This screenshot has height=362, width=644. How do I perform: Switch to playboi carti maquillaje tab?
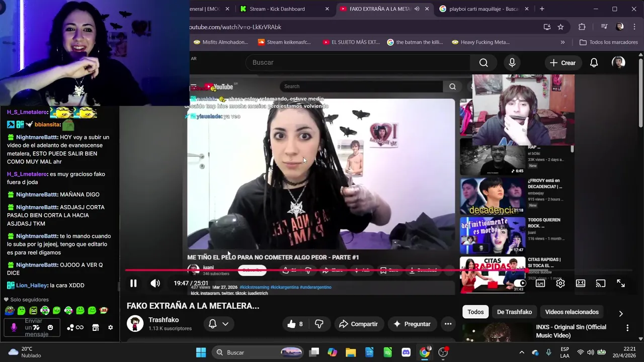[x=485, y=9]
